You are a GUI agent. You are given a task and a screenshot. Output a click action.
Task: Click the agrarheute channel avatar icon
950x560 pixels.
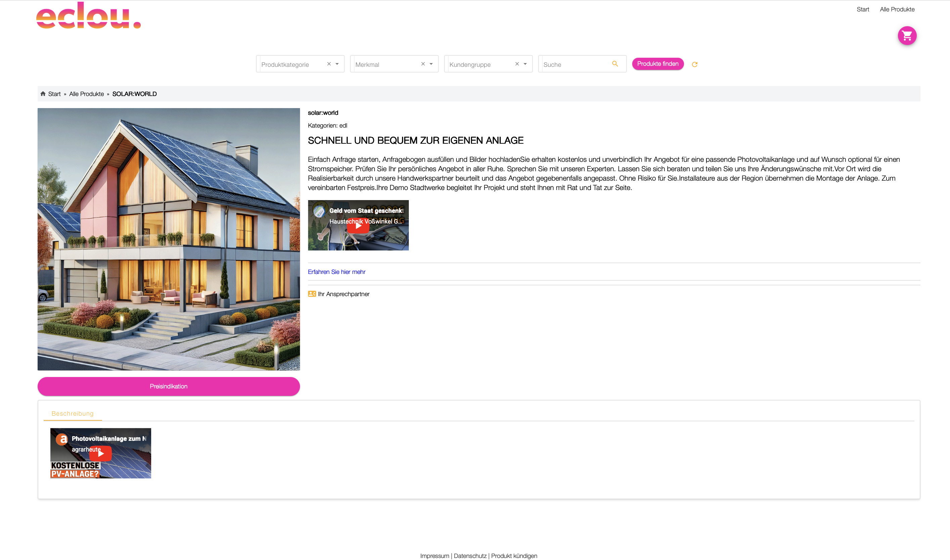61,439
